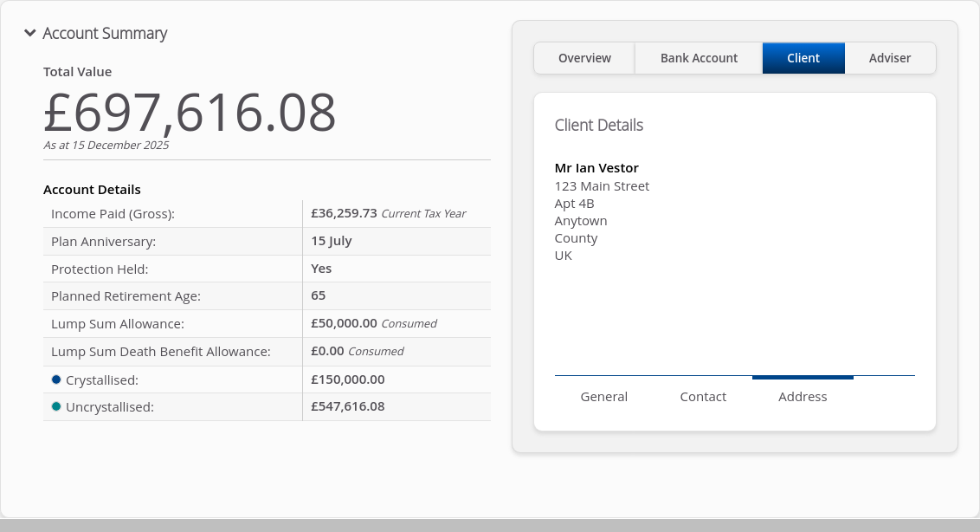980x532 pixels.
Task: Select the retirement age value 65
Action: point(318,295)
